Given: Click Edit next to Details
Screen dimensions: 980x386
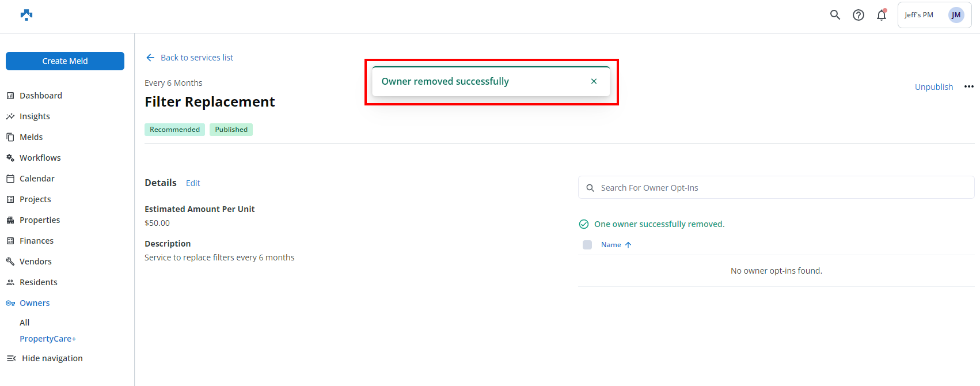Looking at the screenshot, I should pyautogui.click(x=193, y=183).
